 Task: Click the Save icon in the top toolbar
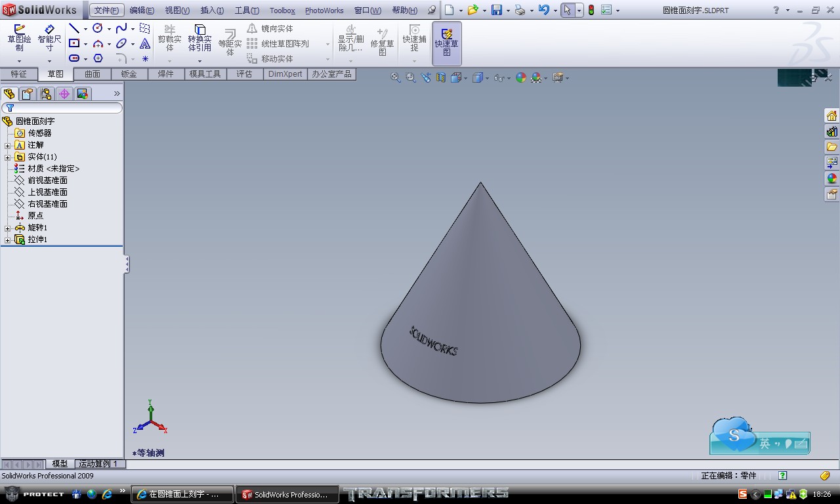click(497, 10)
